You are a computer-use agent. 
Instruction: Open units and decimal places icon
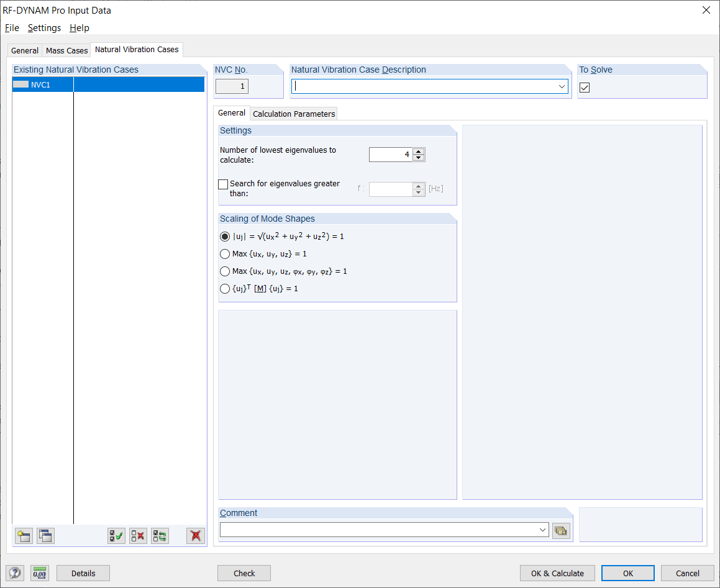pyautogui.click(x=40, y=573)
